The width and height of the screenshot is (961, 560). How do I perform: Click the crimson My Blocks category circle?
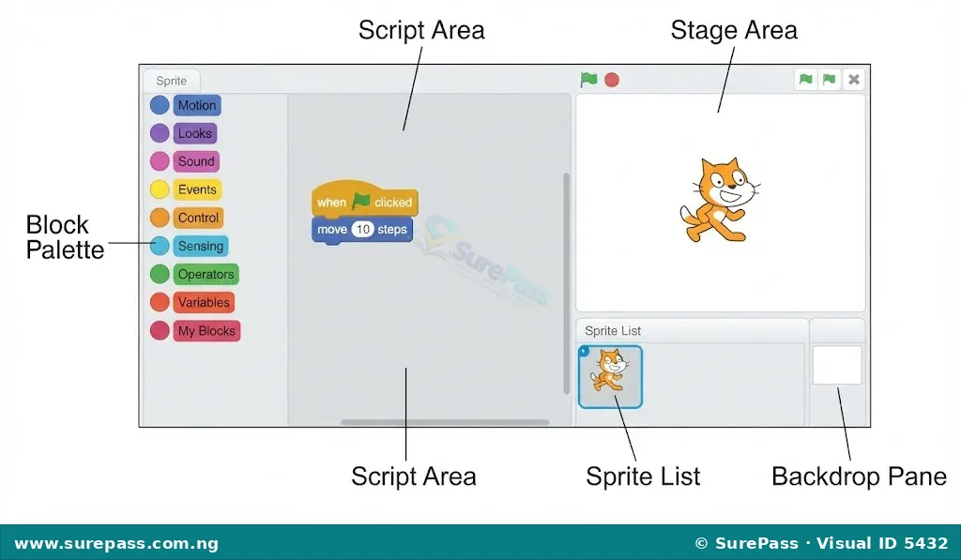(160, 330)
